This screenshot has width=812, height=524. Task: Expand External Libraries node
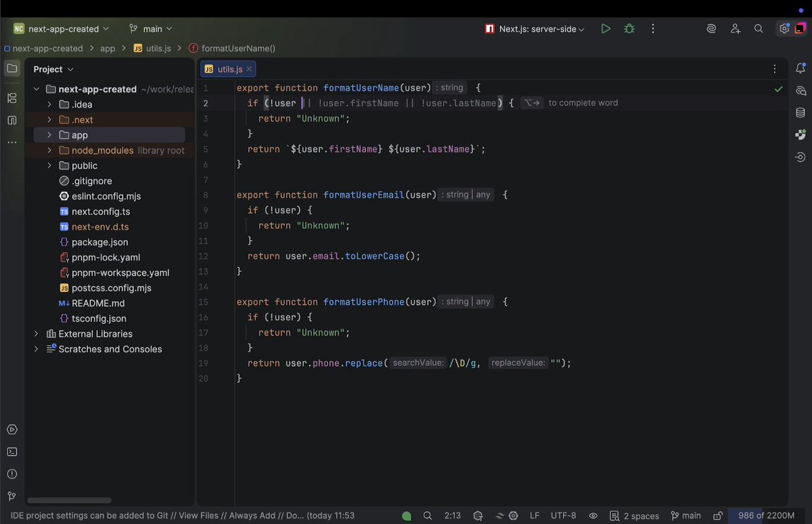(x=37, y=334)
